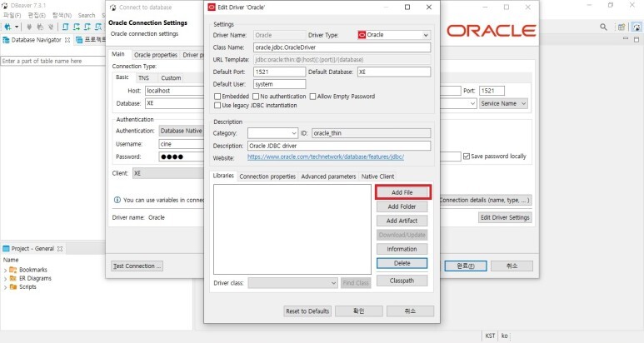Image resolution: width=644 pixels, height=343 pixels.
Task: Click the grey Connect plug toolbar icon
Action: pos(29,27)
